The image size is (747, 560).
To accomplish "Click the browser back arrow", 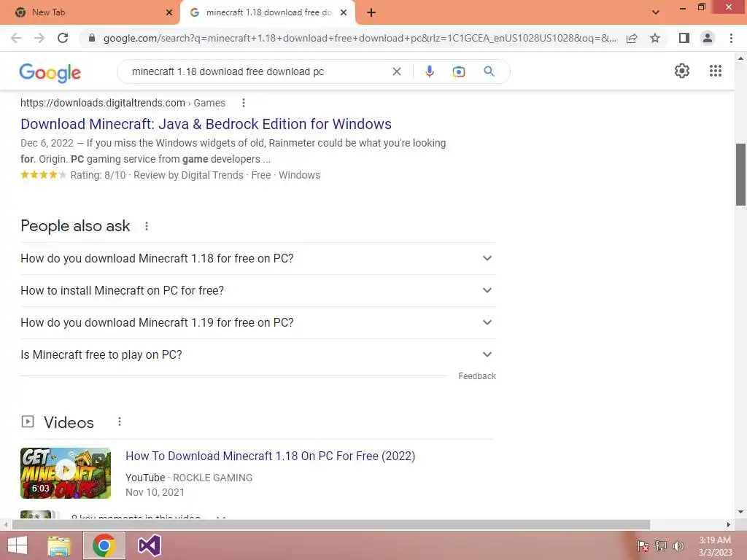I will coord(16,38).
